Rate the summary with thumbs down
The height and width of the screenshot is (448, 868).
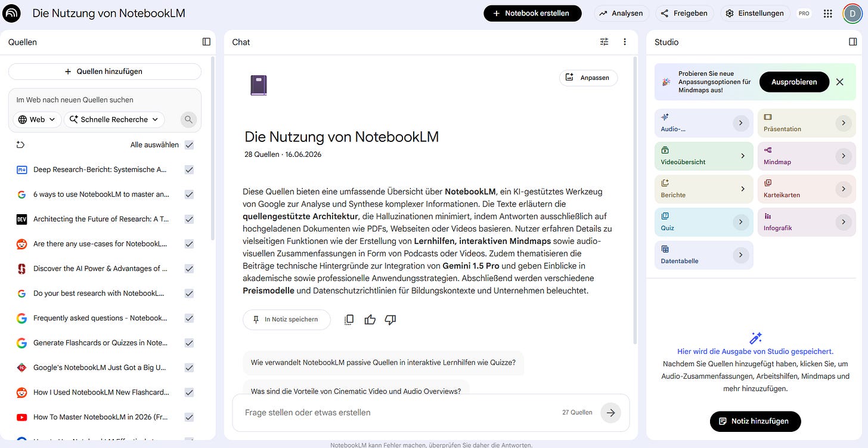tap(390, 320)
